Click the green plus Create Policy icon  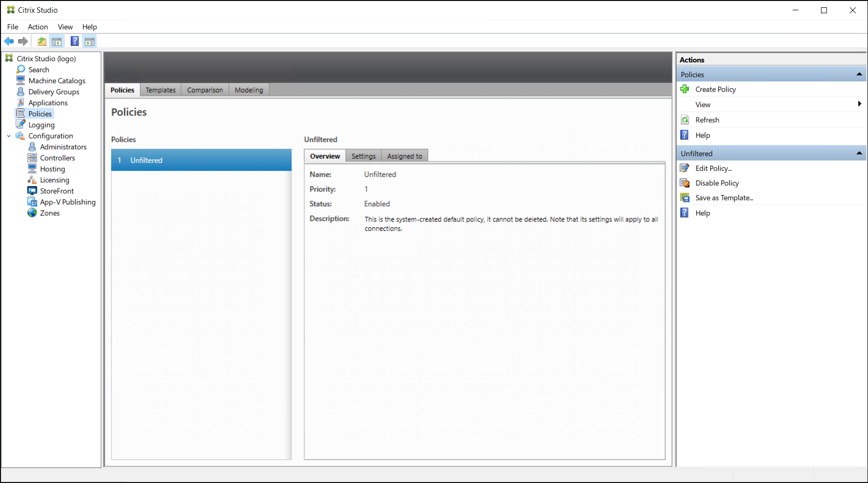pos(685,89)
